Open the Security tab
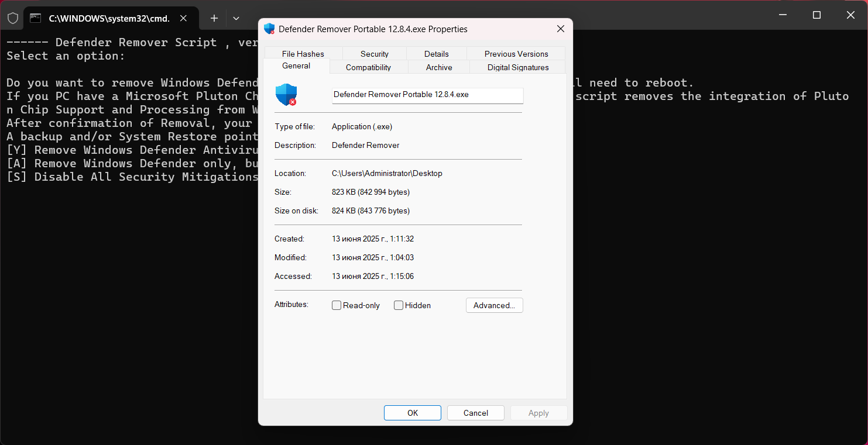The image size is (868, 445). pos(375,54)
